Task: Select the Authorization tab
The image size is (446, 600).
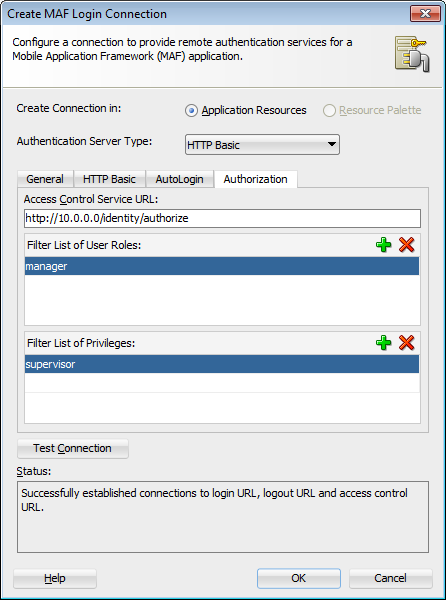Action: tap(256, 179)
